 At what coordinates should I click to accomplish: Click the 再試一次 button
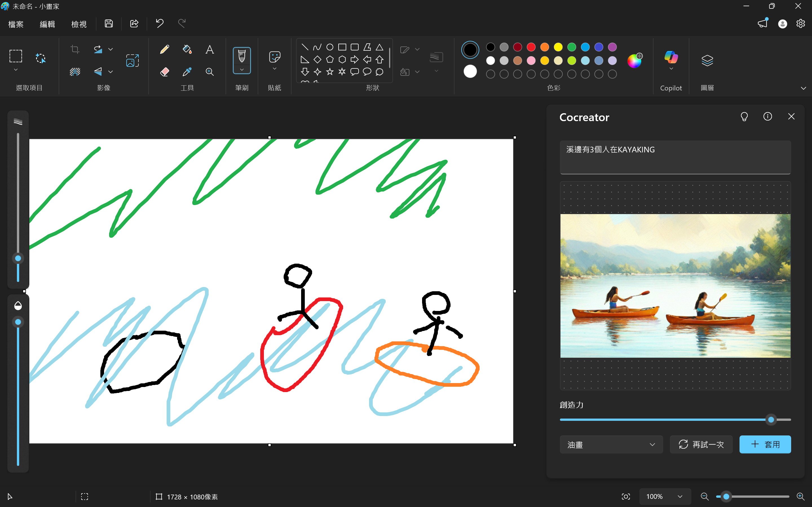(x=701, y=445)
